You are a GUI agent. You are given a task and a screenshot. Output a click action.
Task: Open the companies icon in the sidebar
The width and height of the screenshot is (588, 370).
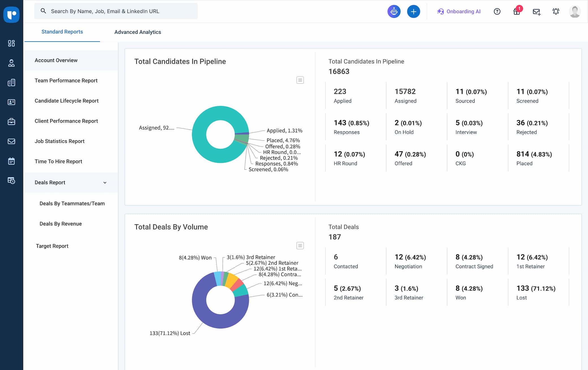click(x=11, y=83)
